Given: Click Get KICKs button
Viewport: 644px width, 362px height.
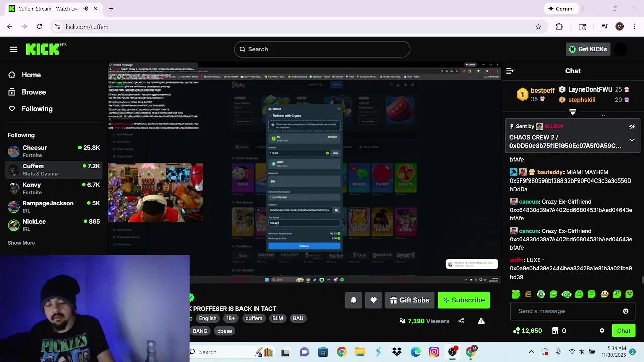Looking at the screenshot, I should [x=588, y=49].
